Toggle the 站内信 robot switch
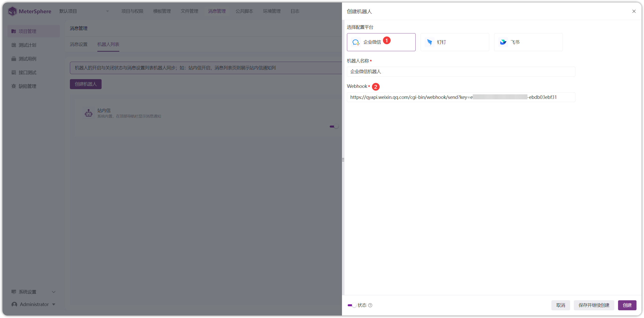Viewport: 644px width, 318px height. click(x=334, y=127)
